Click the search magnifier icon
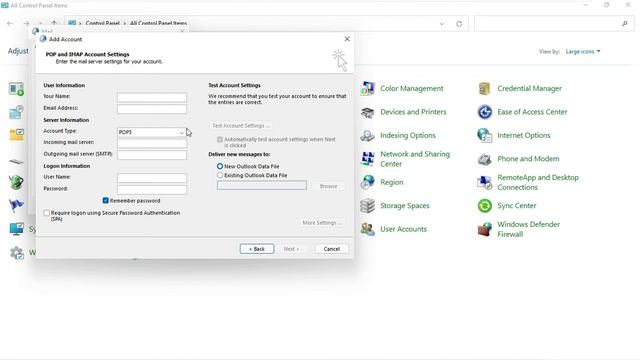 click(624, 24)
